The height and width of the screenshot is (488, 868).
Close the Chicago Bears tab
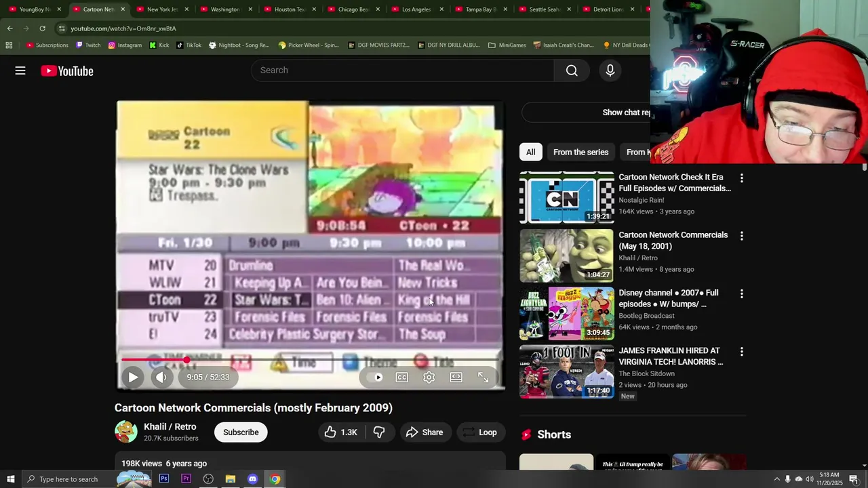(378, 9)
